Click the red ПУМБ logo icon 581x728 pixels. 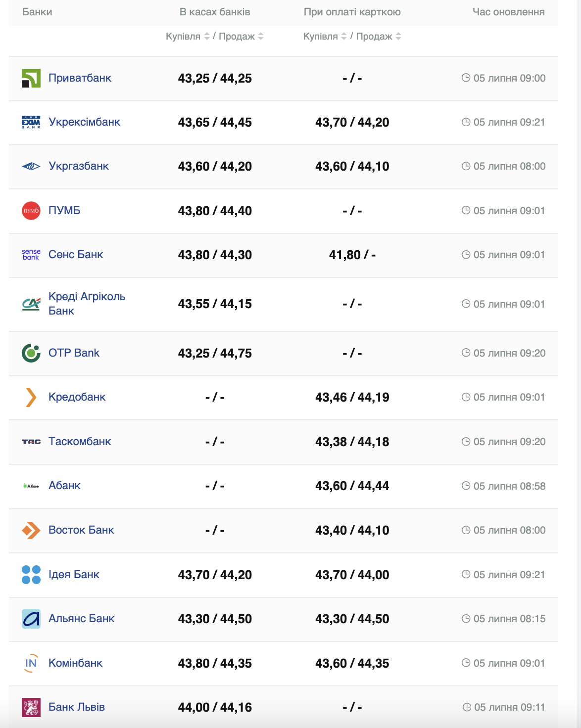31,211
